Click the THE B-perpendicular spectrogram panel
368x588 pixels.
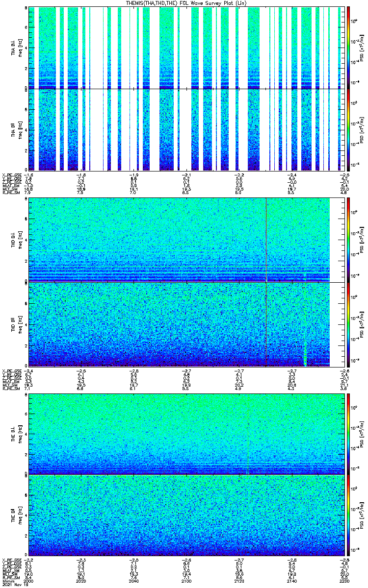pyautogui.click(x=186, y=433)
